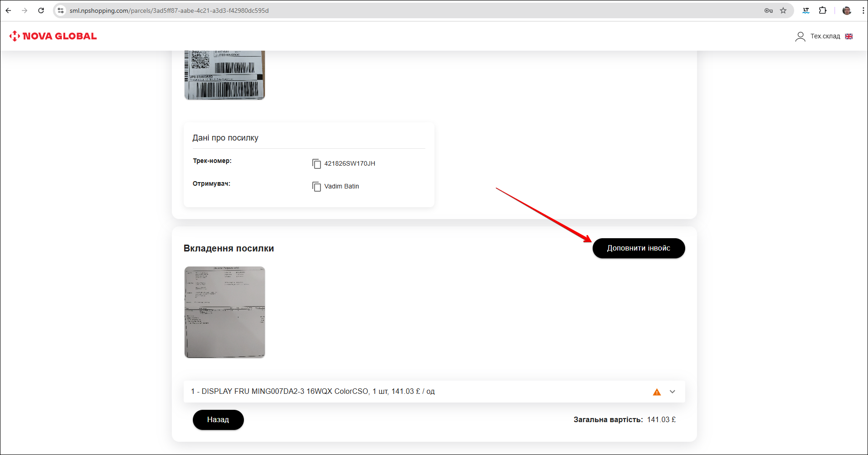
Task: Expand the DISPLAY FRU item chevron
Action: [x=672, y=392]
